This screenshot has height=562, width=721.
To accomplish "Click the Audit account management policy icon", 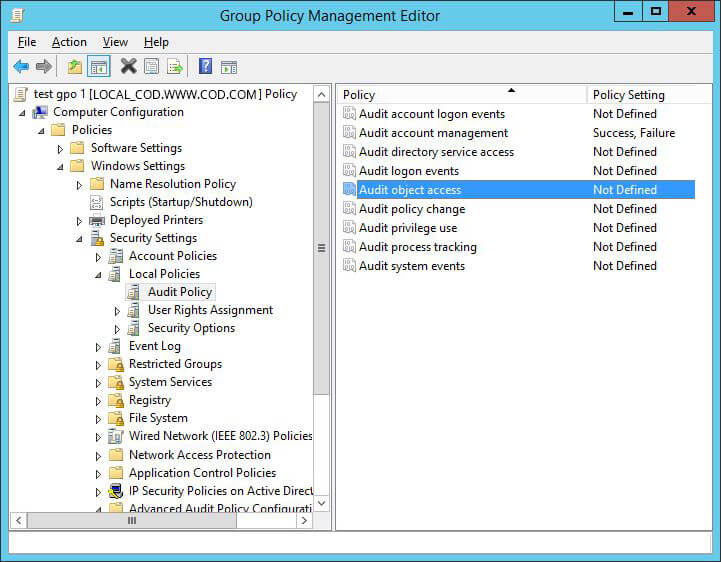I will [349, 132].
